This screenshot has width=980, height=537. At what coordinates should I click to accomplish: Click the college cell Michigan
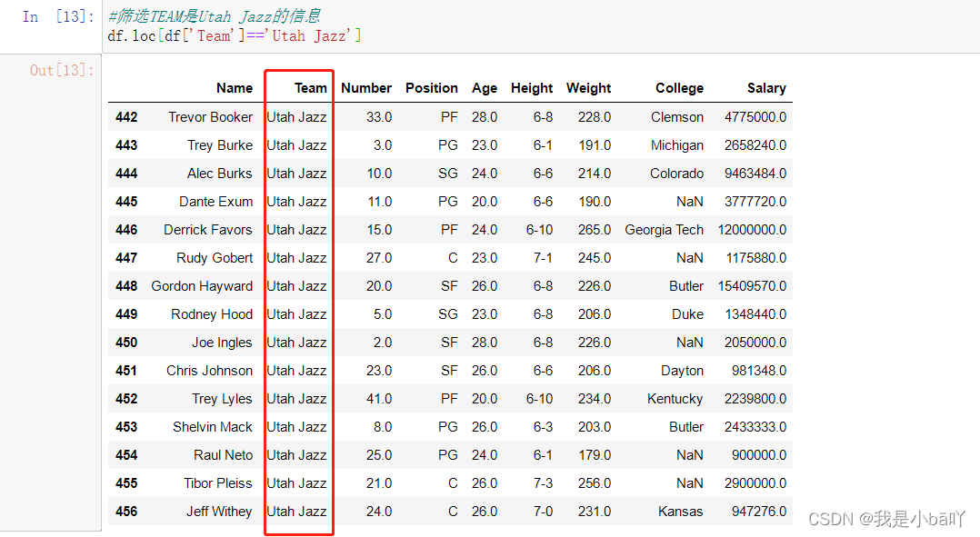pos(677,144)
